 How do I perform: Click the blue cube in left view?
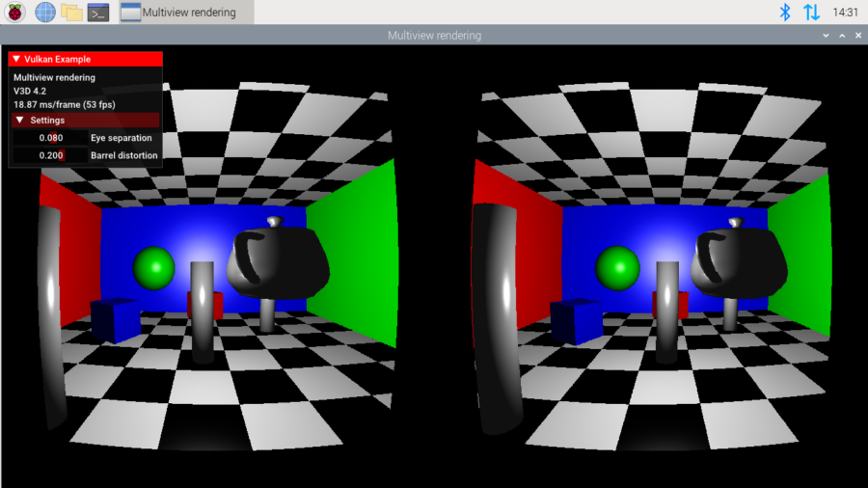[115, 320]
